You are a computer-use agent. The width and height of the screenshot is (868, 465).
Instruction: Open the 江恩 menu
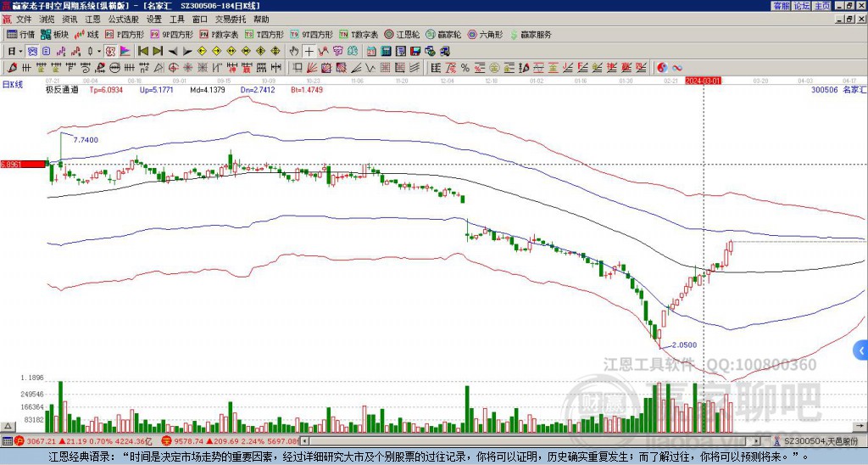[x=92, y=20]
